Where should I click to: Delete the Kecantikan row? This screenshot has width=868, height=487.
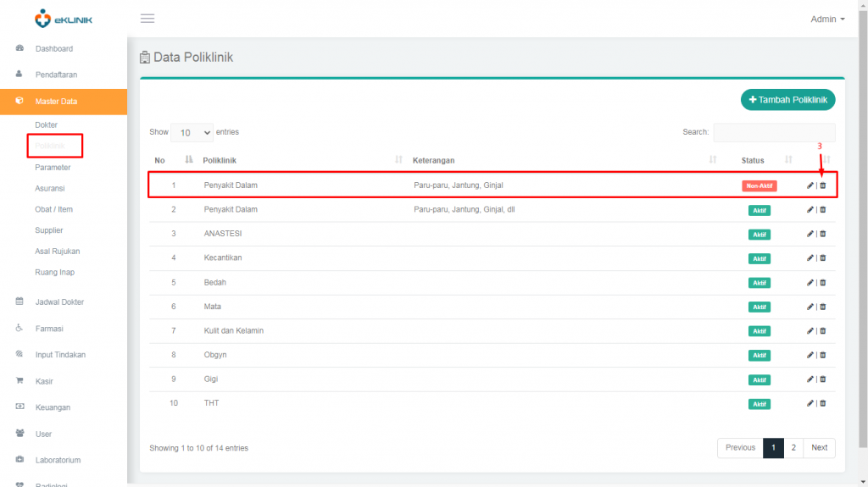tap(822, 257)
